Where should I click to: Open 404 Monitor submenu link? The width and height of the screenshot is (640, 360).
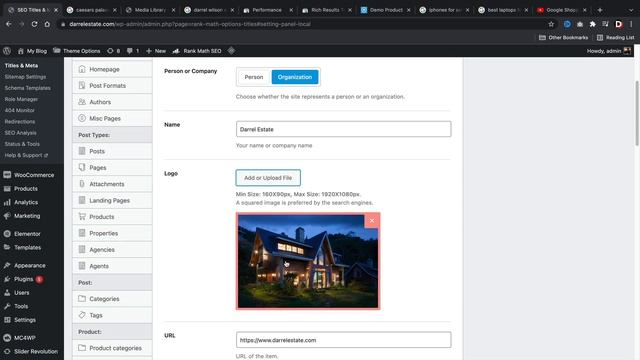pos(20,110)
